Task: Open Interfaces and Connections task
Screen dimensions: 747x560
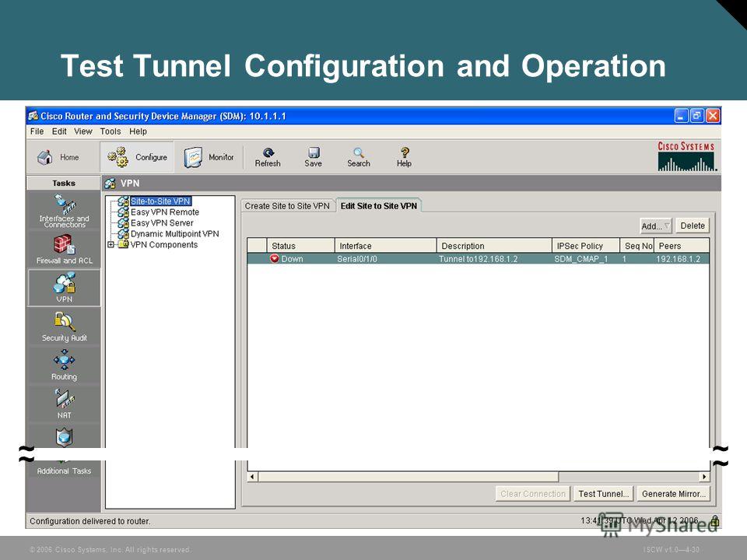Action: point(64,211)
